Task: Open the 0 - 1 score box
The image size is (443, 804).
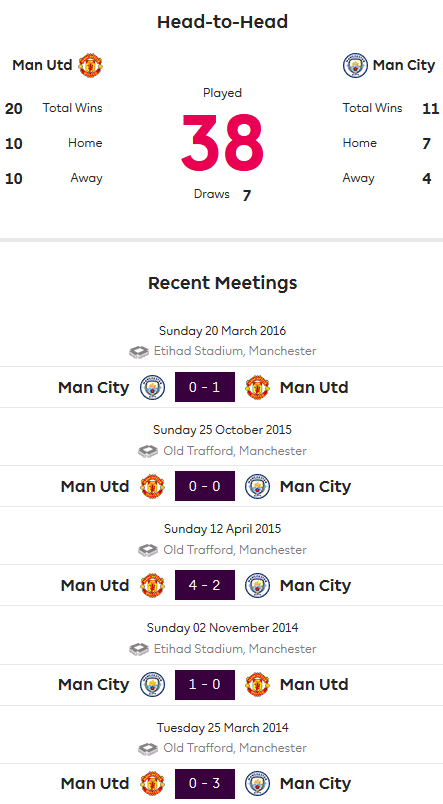Action: (x=205, y=387)
